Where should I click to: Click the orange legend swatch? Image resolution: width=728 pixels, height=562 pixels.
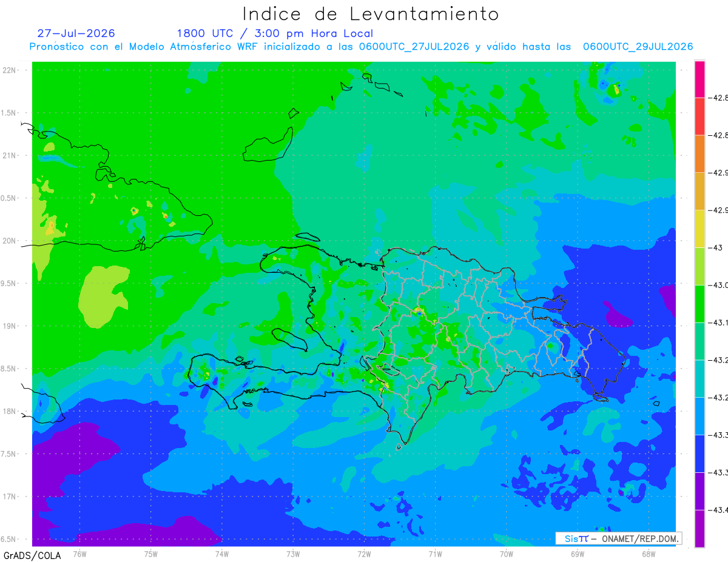click(x=699, y=153)
